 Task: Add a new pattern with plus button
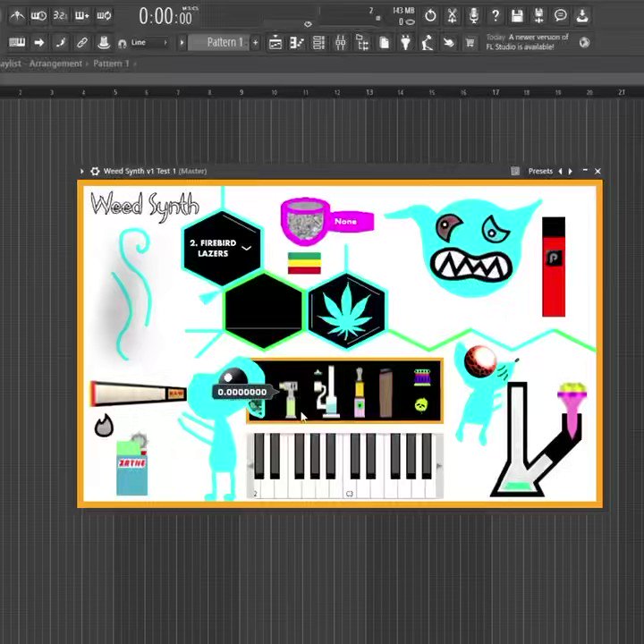[x=256, y=42]
